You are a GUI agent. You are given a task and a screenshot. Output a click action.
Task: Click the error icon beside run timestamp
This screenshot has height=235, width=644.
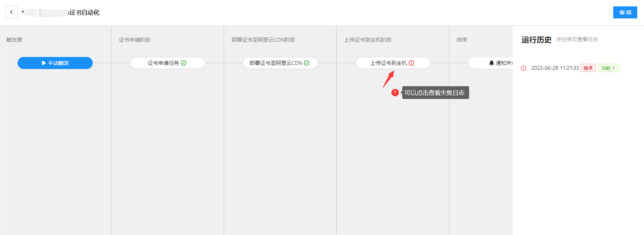pyautogui.click(x=524, y=68)
